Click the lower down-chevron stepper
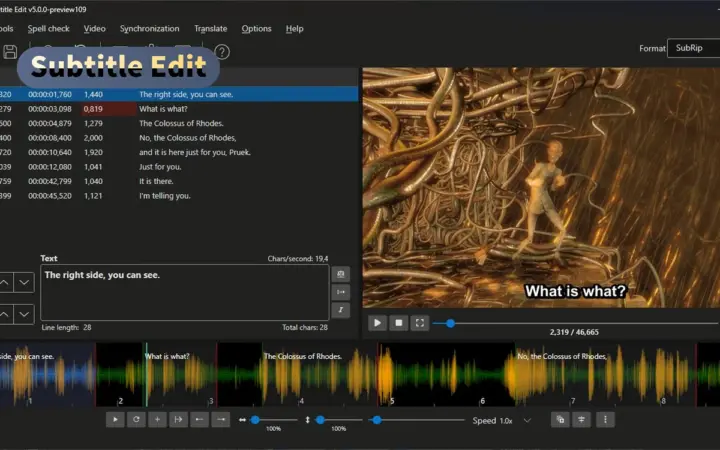 (x=24, y=315)
